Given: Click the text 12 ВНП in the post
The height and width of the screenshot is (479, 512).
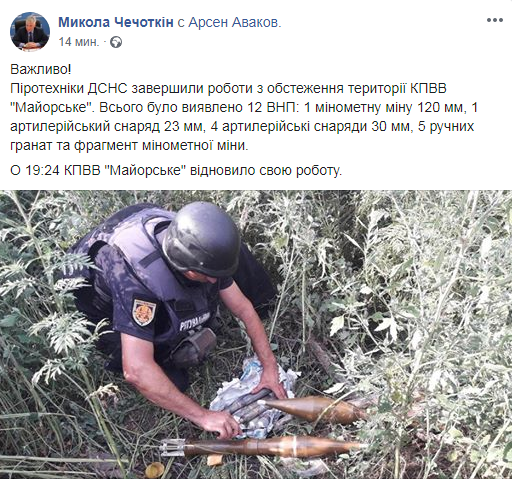Looking at the screenshot, I should (x=271, y=108).
